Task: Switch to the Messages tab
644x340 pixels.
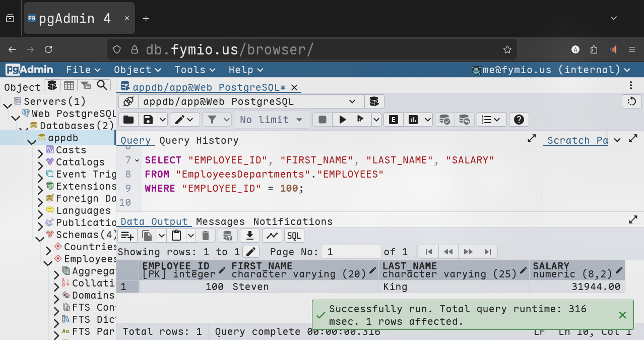Action: pos(220,221)
